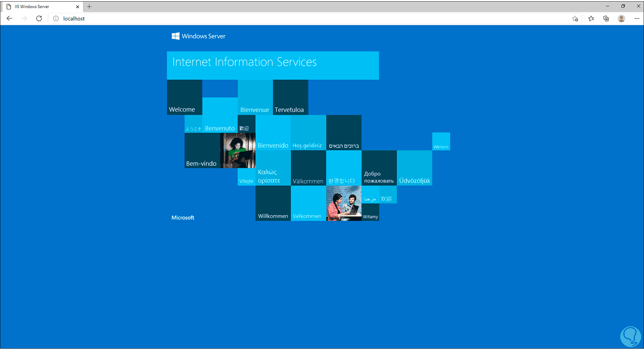Click the Windows Server logo

(x=199, y=36)
